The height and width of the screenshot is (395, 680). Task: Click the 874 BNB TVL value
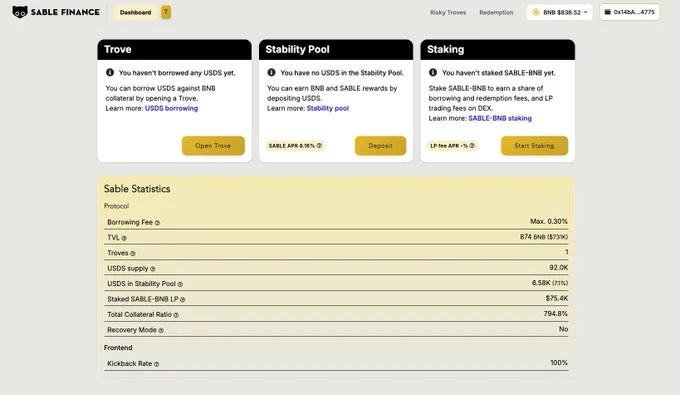pyautogui.click(x=544, y=237)
